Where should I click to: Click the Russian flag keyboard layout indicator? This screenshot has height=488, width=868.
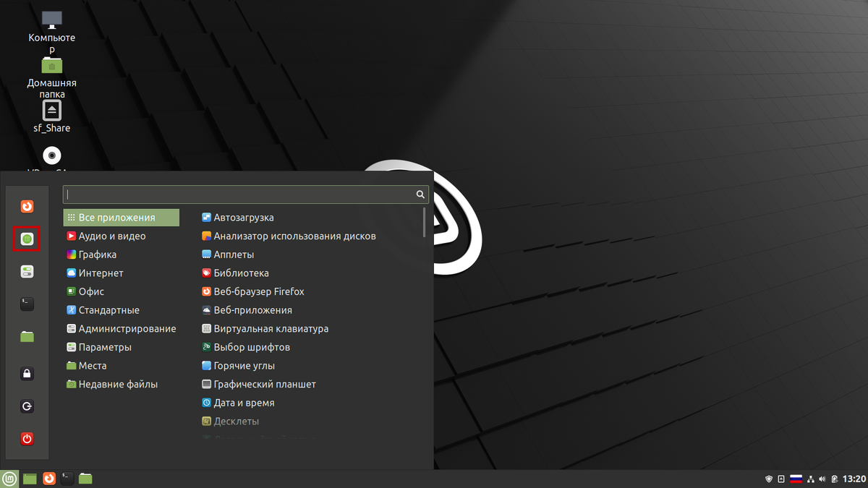pos(796,479)
